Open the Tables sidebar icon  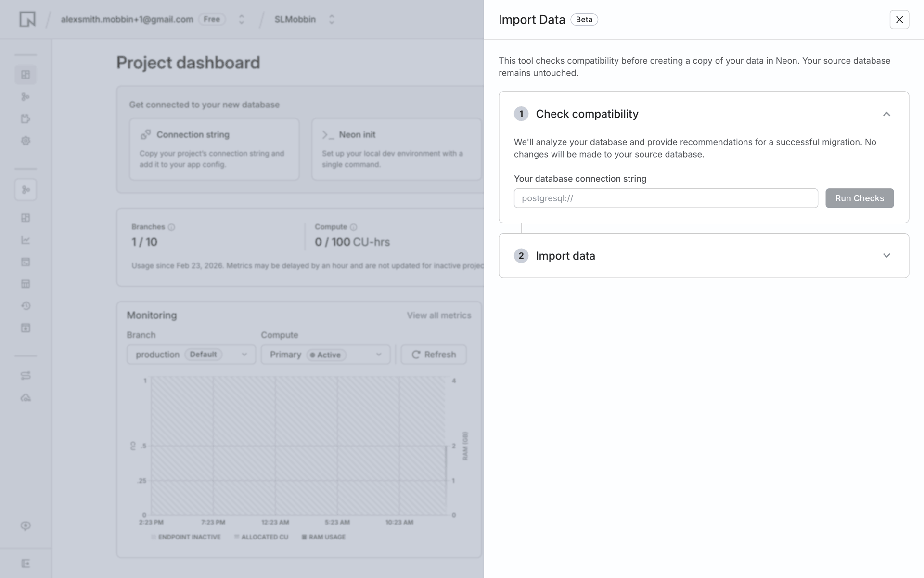[26, 284]
